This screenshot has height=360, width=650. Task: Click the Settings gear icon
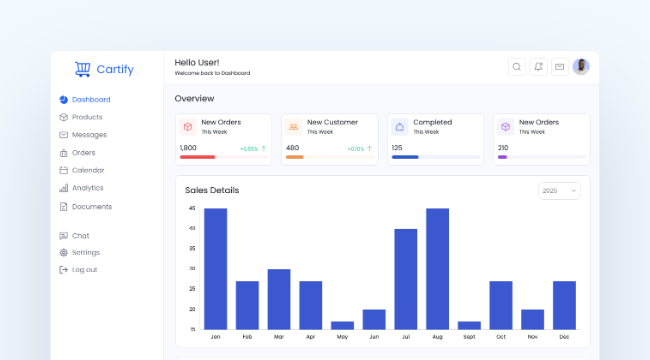(63, 253)
